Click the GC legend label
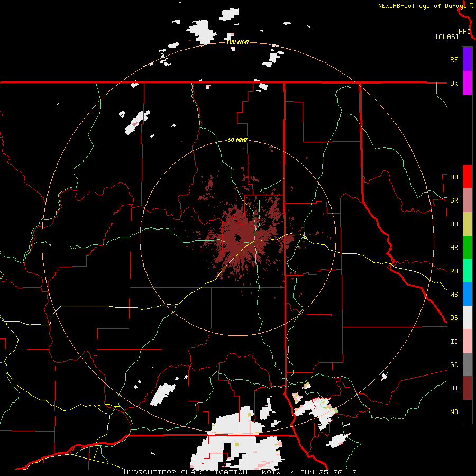 (454, 365)
